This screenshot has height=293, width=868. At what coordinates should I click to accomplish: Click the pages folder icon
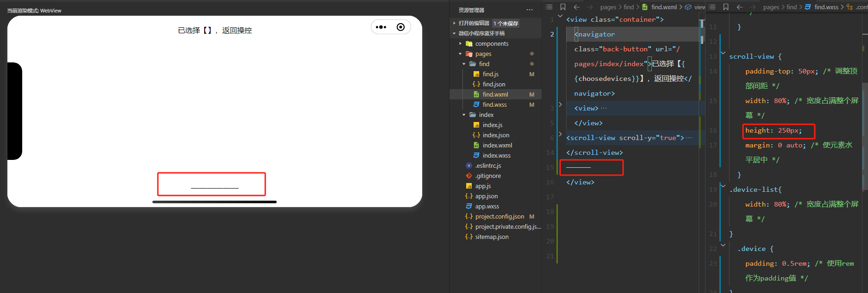pos(469,54)
